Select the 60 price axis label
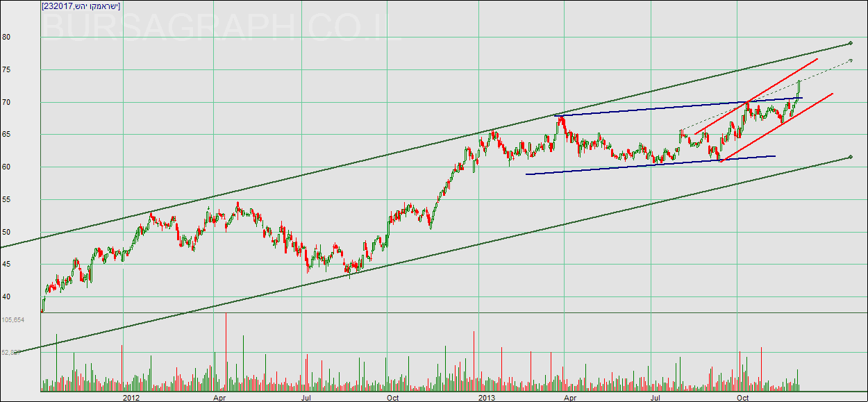The height and width of the screenshot is (402, 868). [6, 167]
